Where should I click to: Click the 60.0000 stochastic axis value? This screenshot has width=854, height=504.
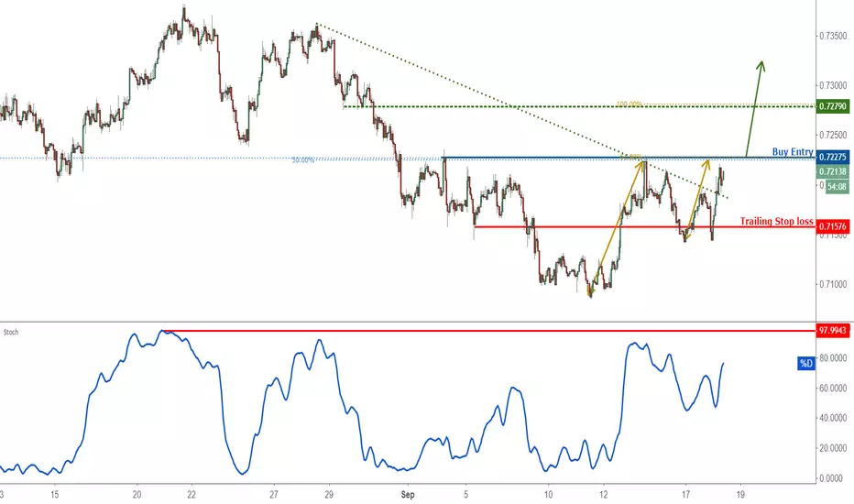pos(833,389)
